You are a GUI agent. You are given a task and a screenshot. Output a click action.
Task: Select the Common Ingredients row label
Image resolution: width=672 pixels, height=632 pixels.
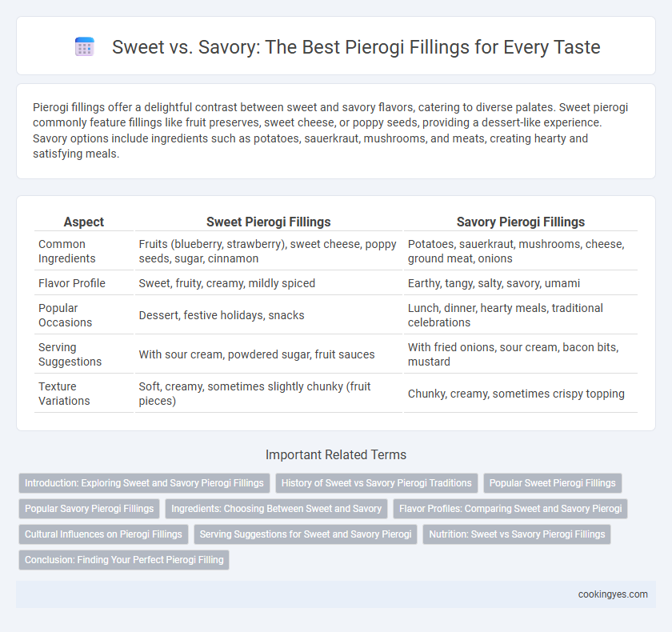coord(67,251)
